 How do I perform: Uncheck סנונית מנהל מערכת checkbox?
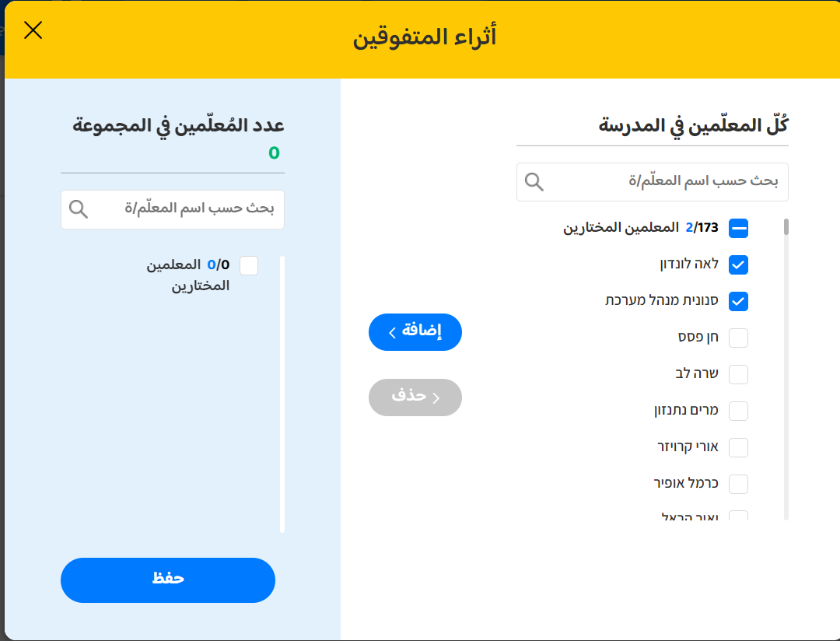coord(738,301)
